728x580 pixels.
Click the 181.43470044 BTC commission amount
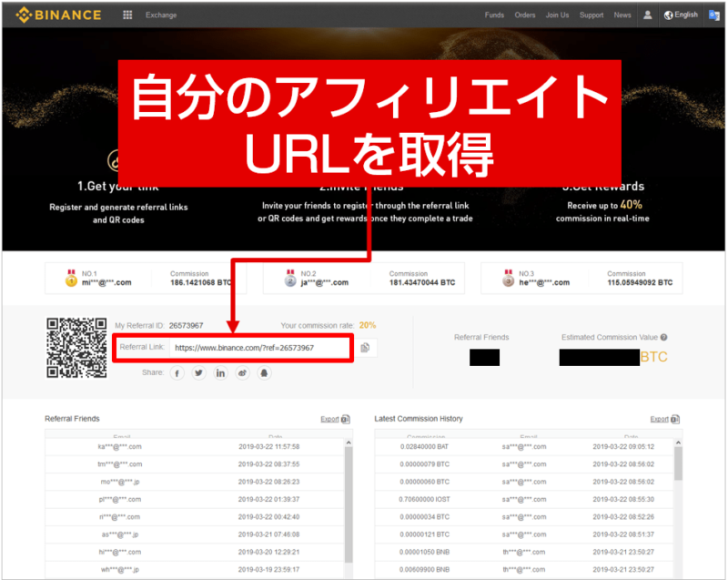point(422,282)
